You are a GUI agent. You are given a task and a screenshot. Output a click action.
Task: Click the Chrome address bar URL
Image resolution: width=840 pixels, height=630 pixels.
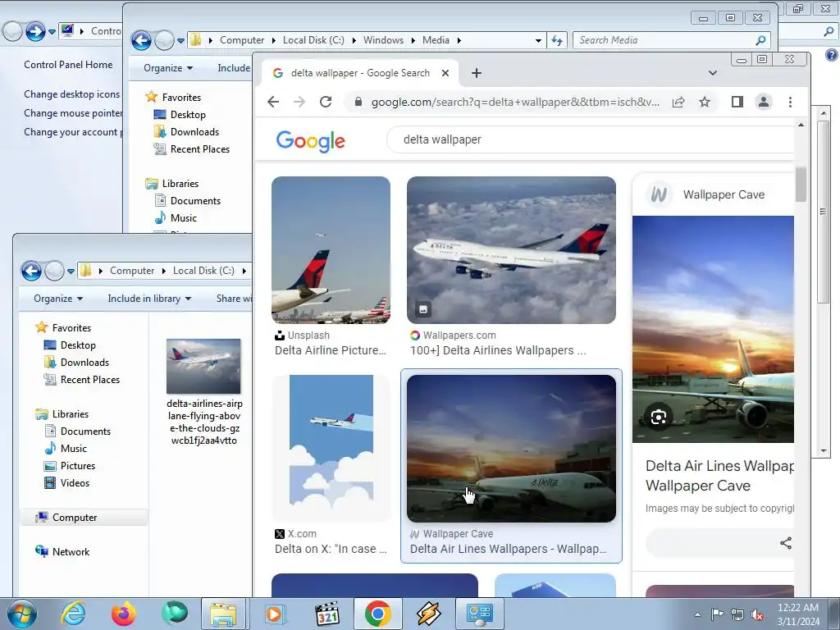pos(515,102)
